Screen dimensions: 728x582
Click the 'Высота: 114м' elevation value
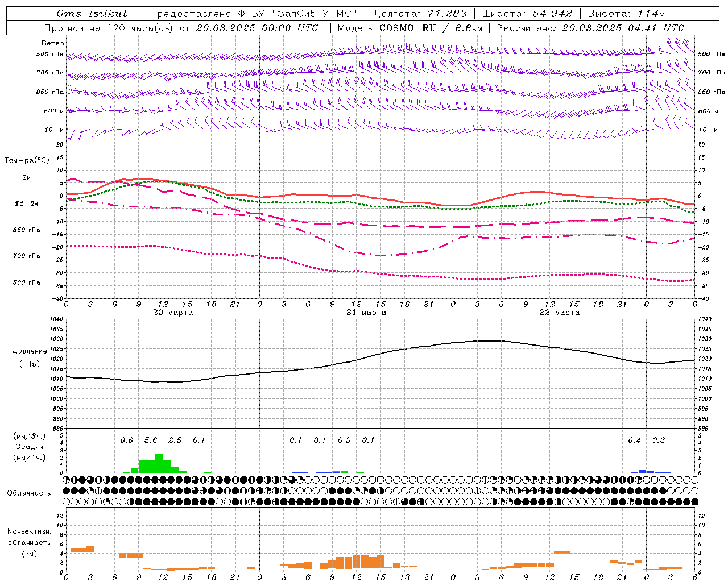click(x=626, y=14)
